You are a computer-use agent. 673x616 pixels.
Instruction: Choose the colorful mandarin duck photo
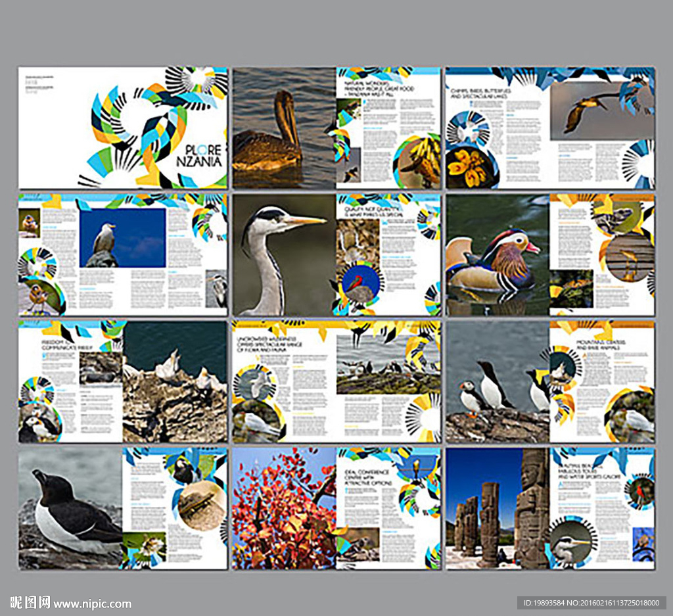click(498, 254)
